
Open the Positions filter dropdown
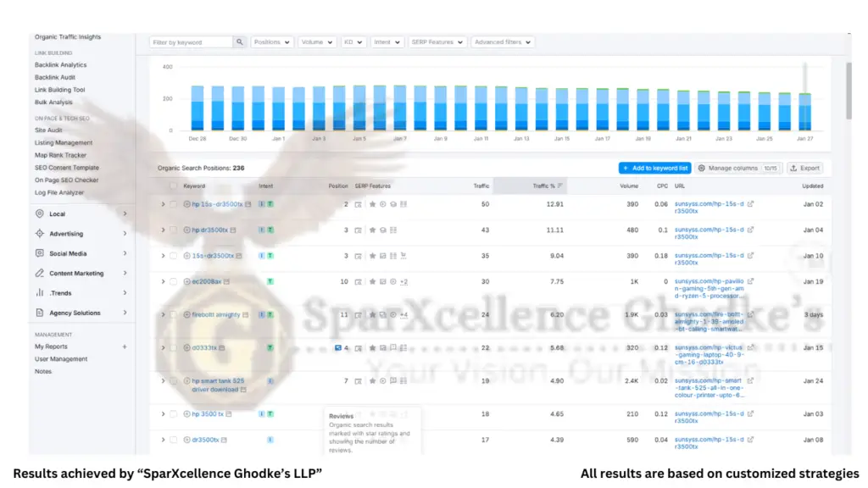(x=272, y=42)
